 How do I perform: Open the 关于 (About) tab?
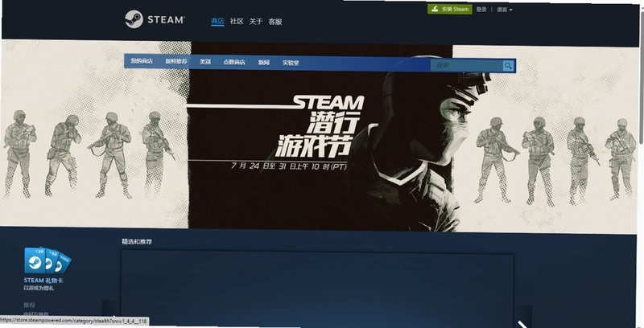(x=255, y=22)
